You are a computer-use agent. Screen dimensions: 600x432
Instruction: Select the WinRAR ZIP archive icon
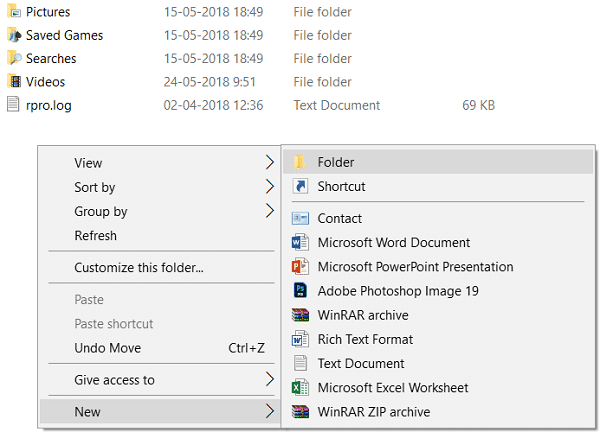click(300, 412)
